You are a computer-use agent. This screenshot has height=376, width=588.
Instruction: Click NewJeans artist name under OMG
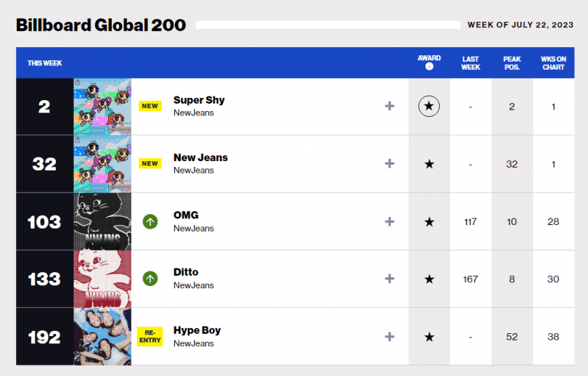coord(194,229)
